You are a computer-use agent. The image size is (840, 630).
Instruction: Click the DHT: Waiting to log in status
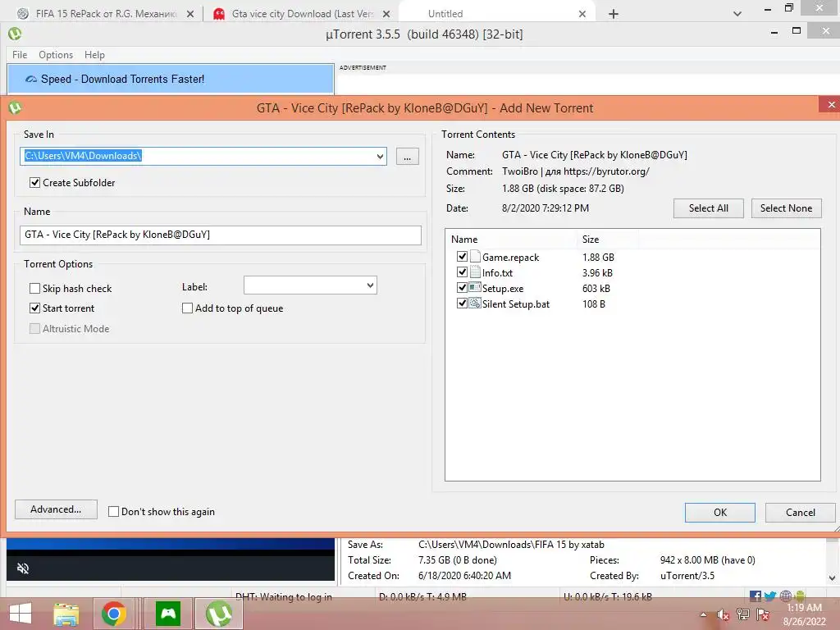pyautogui.click(x=284, y=596)
